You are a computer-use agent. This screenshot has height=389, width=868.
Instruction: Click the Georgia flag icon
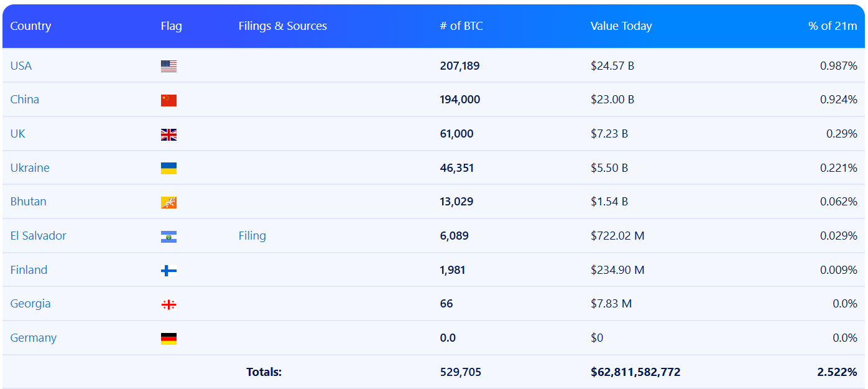(169, 304)
